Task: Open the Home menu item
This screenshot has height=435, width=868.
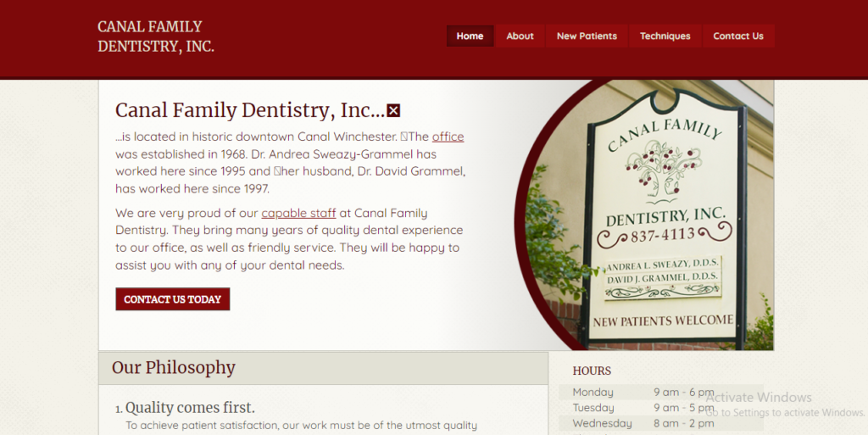Action: pyautogui.click(x=470, y=36)
